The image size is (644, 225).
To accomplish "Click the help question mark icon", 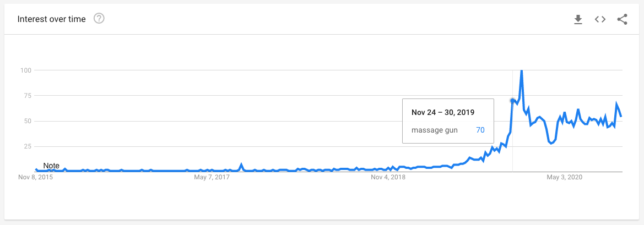I will point(99,19).
